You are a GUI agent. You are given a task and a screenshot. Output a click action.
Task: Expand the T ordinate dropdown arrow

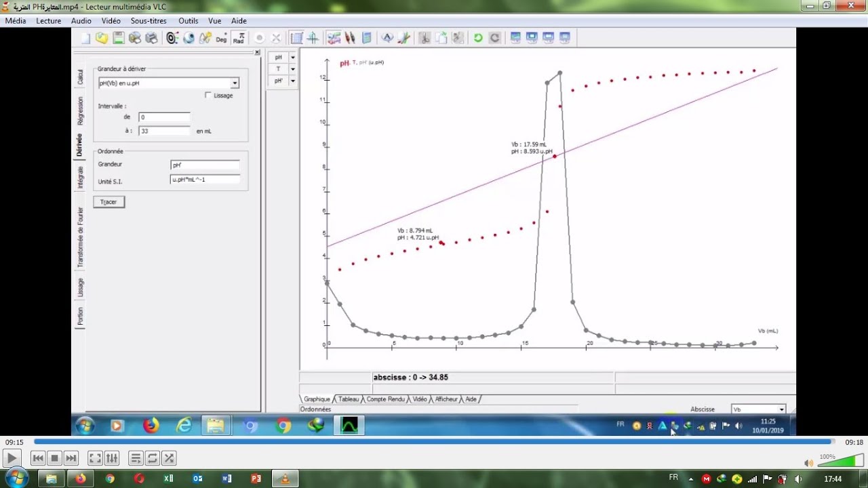pyautogui.click(x=293, y=69)
